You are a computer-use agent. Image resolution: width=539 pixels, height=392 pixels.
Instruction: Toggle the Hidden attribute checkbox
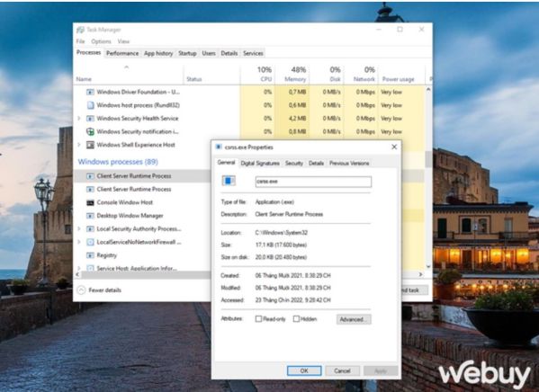pos(296,319)
